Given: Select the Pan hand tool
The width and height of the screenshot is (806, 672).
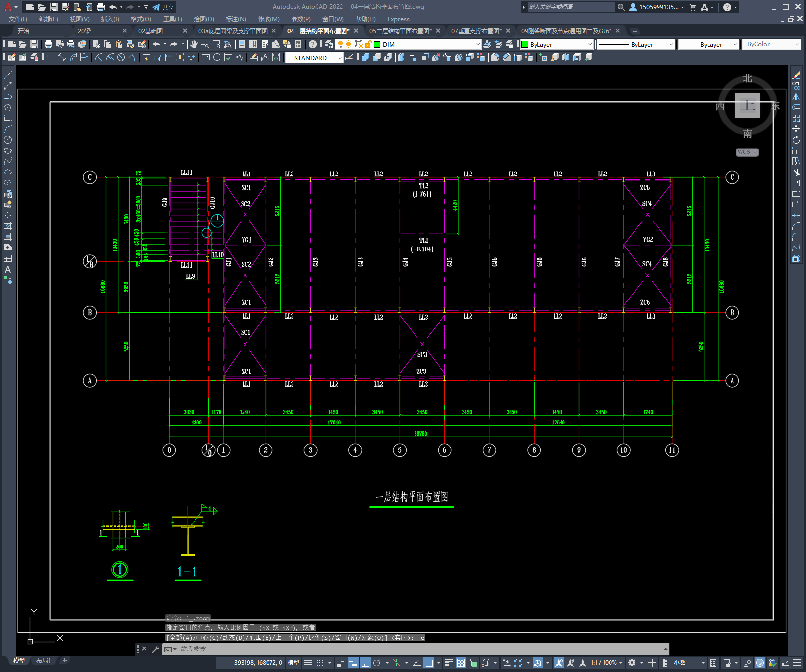Looking at the screenshot, I should pos(194,44).
